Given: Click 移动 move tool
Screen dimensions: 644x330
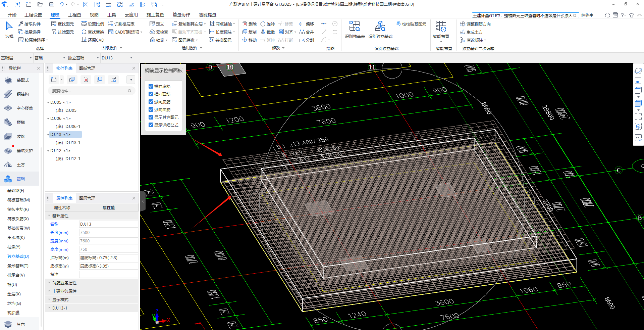Looking at the screenshot, I should [x=249, y=40].
